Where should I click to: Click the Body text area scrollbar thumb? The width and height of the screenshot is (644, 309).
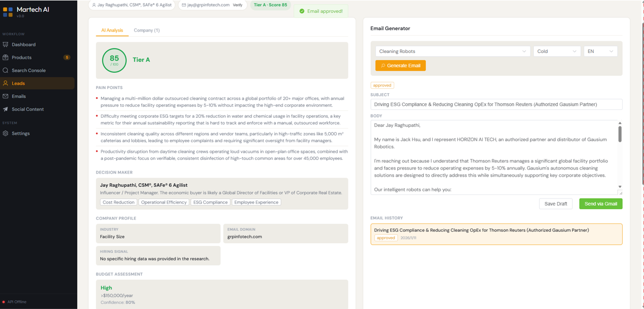click(x=620, y=134)
